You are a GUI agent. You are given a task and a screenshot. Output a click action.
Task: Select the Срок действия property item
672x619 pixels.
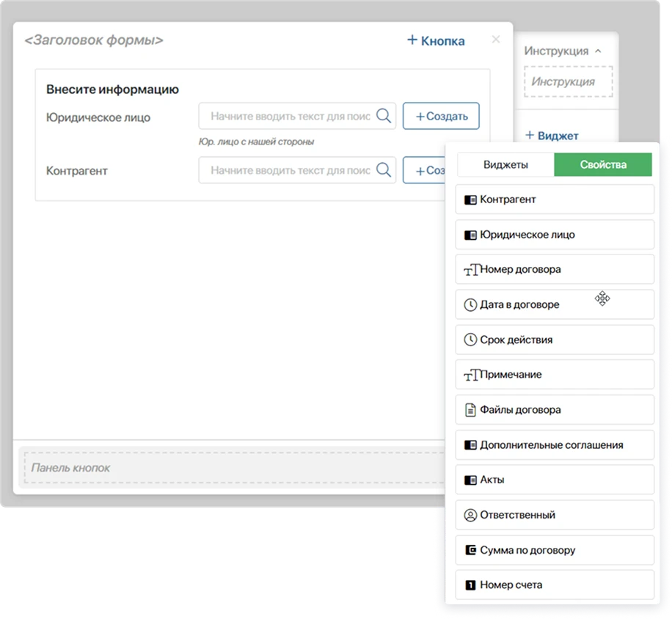click(x=555, y=340)
